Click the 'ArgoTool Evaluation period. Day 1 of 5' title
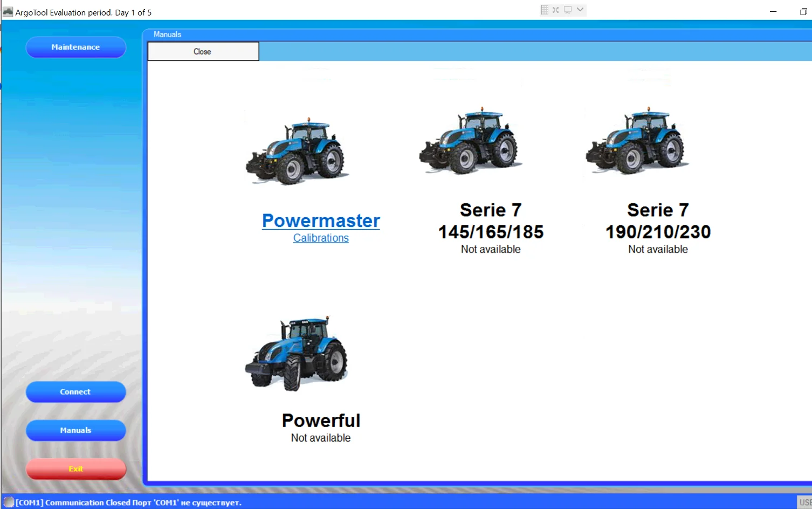The width and height of the screenshot is (812, 509). pos(84,12)
